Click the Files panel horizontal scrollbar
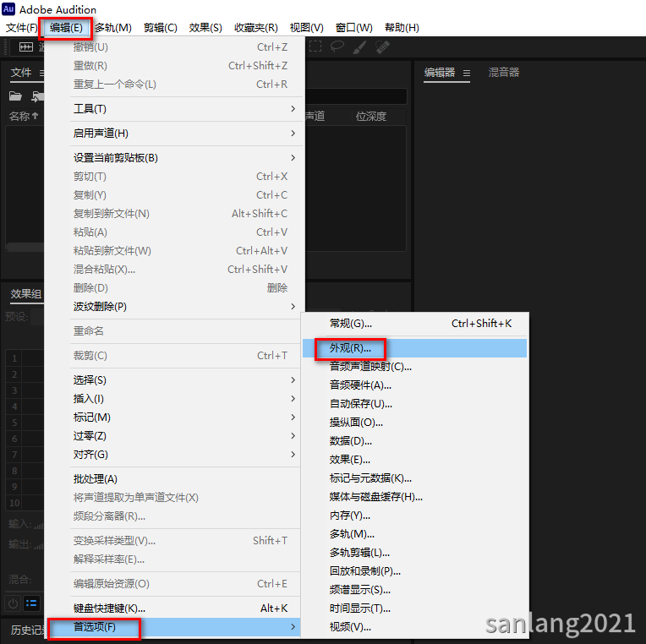 click(25, 247)
